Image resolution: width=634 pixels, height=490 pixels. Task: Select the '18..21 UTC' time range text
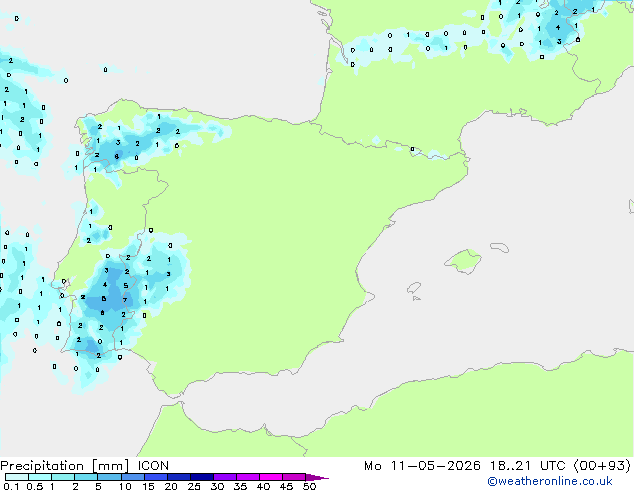click(x=528, y=466)
